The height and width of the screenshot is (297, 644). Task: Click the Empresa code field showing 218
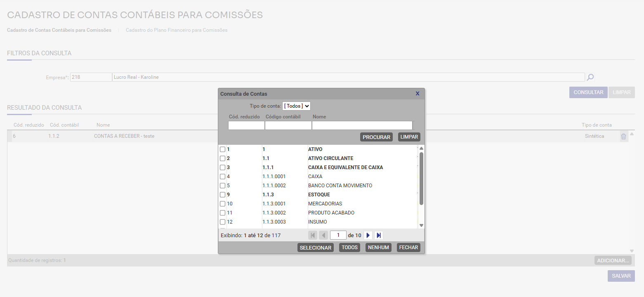[91, 77]
